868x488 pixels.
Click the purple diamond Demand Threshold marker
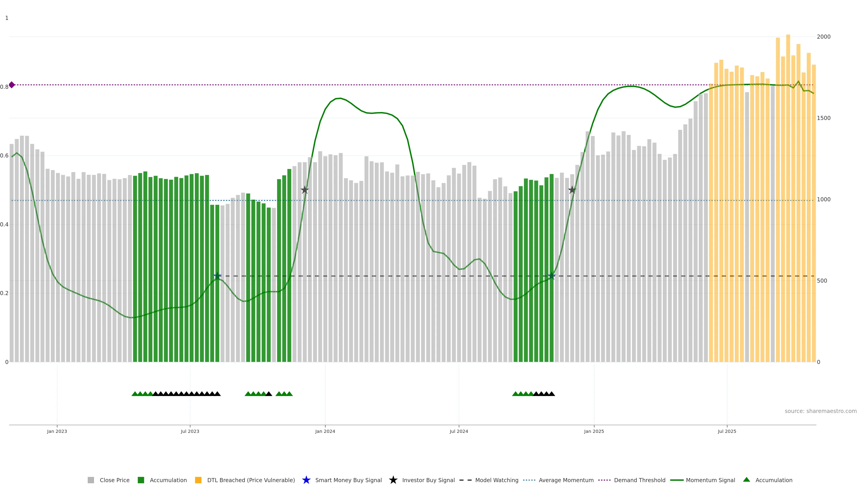(x=12, y=85)
